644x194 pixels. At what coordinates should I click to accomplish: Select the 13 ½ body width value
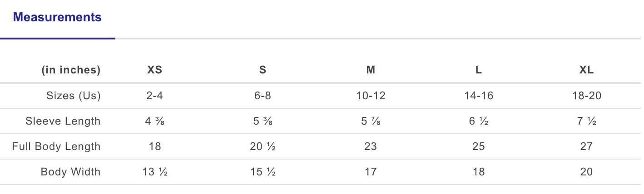tap(154, 172)
